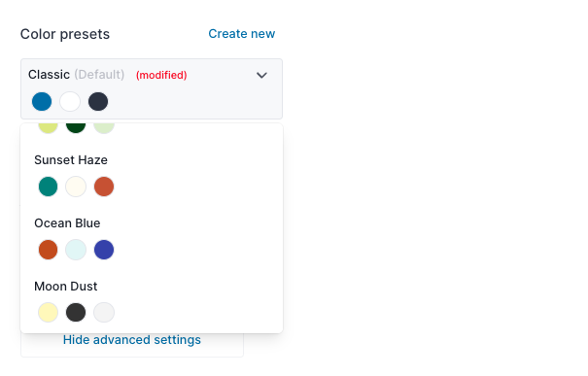588x376 pixels.
Task: Click the indigo blue swatch under Ocean Blue
Action: coord(104,250)
